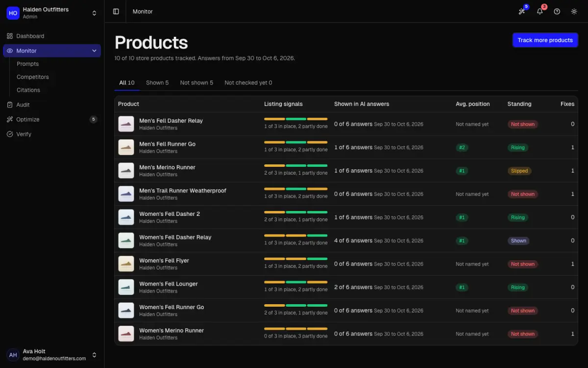Click Men's Fell Runner Go thumbnail
This screenshot has width=588, height=368.
pyautogui.click(x=126, y=147)
